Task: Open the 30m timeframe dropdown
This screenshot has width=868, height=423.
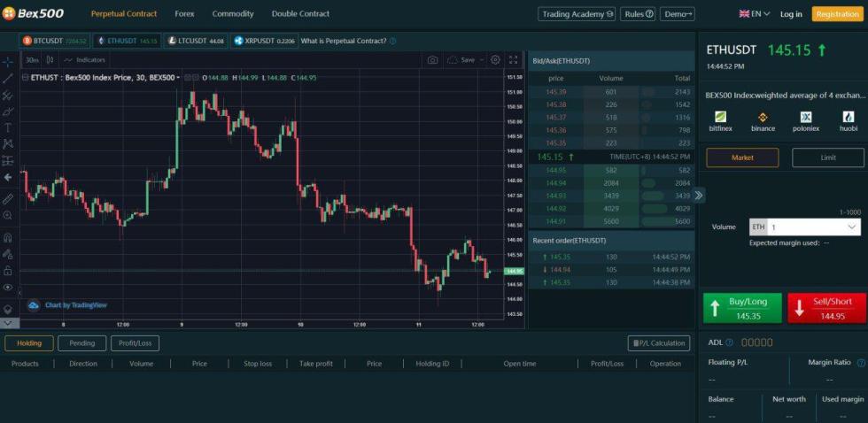Action: point(33,60)
